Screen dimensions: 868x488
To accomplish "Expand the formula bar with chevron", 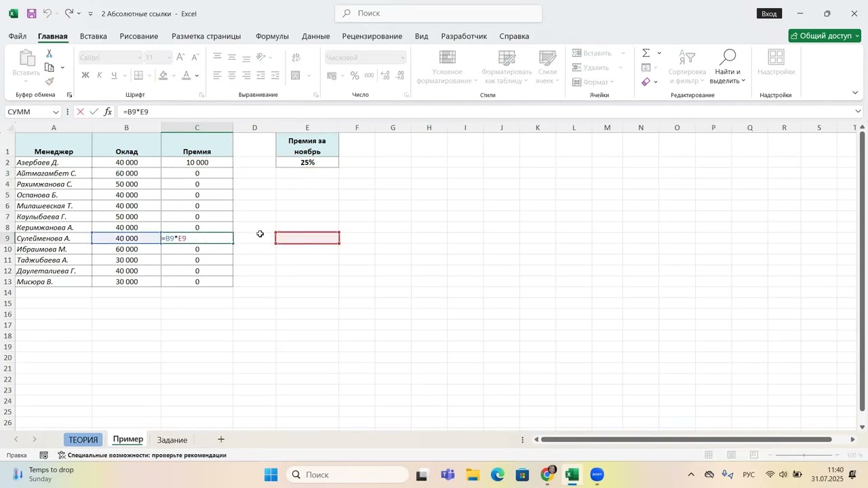I will (859, 112).
